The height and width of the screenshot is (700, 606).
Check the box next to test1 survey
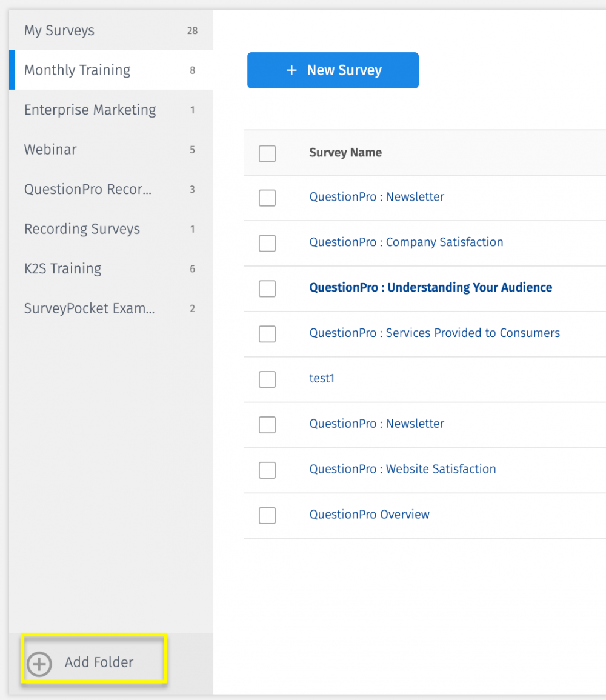tap(267, 379)
